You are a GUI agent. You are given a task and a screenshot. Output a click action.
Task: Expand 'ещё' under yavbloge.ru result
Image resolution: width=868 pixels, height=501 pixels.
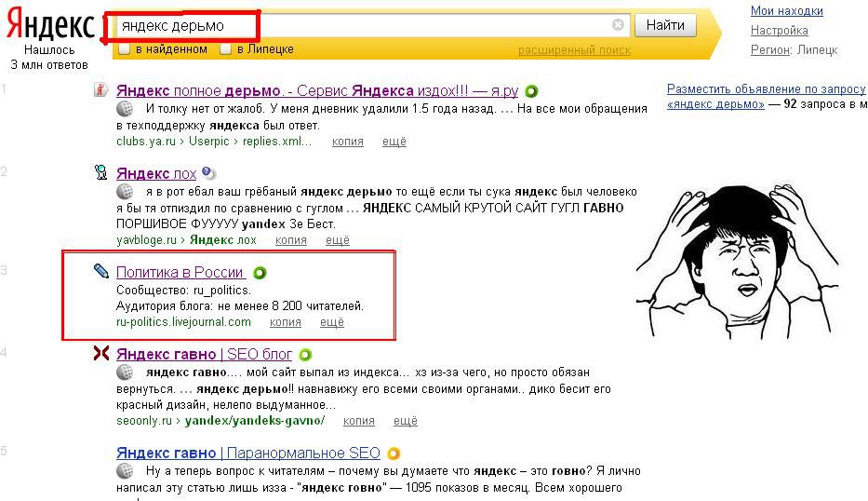pyautogui.click(x=337, y=240)
